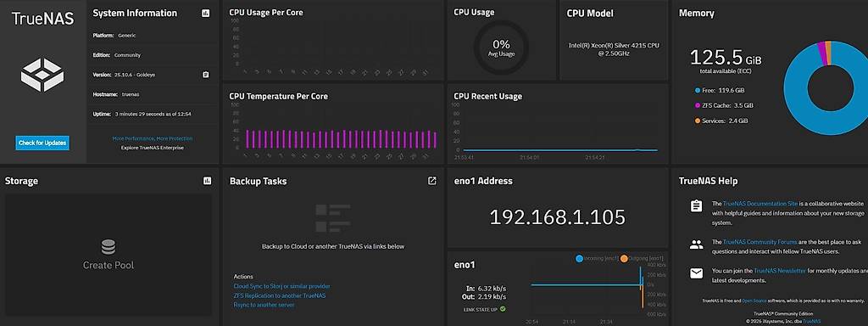868x326 pixels.
Task: Click the Backup Tasks heading
Action: point(258,182)
